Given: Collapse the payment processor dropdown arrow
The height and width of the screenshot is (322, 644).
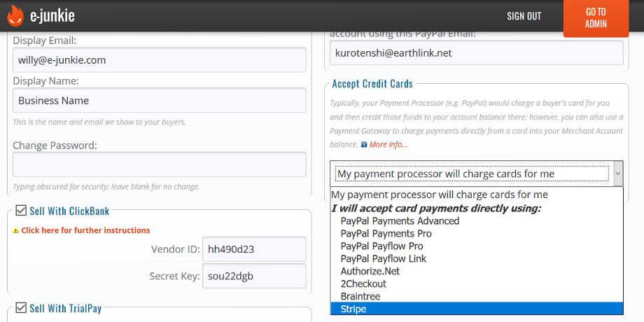Looking at the screenshot, I should point(618,173).
